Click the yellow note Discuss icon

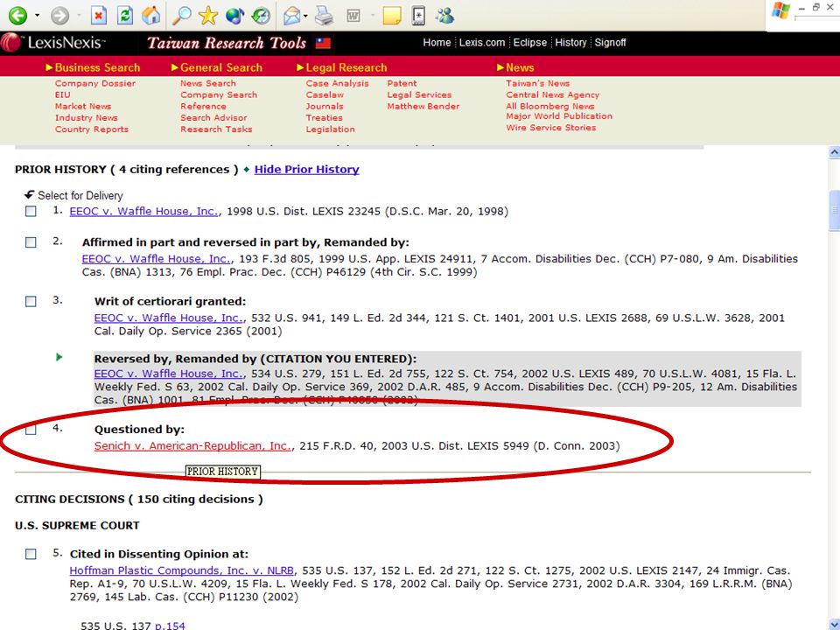392,16
